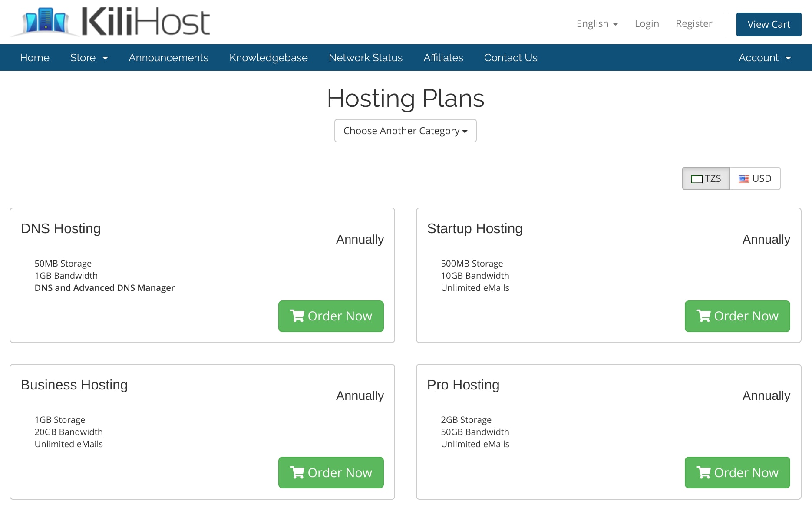Click the cart icon in Pro Hosting order button
The width and height of the screenshot is (812, 511).
click(x=703, y=472)
